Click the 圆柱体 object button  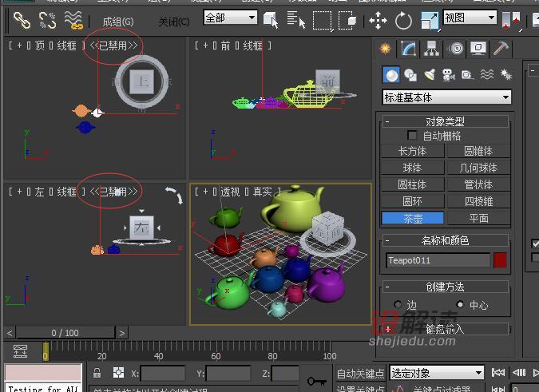[x=412, y=184]
